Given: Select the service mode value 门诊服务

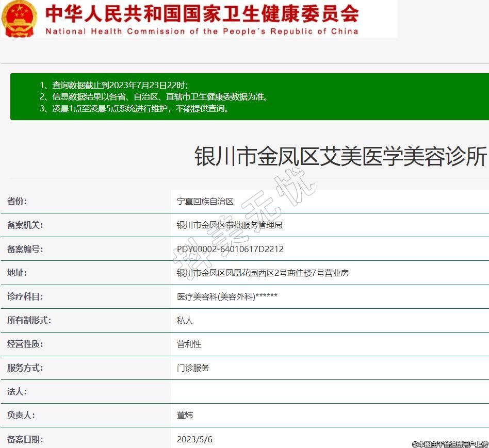Looking at the screenshot, I should point(193,368).
